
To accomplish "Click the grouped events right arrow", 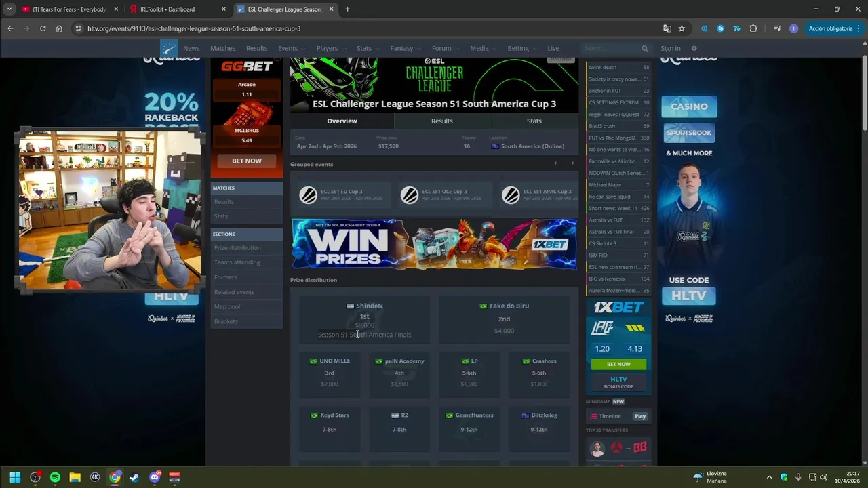I will point(572,163).
